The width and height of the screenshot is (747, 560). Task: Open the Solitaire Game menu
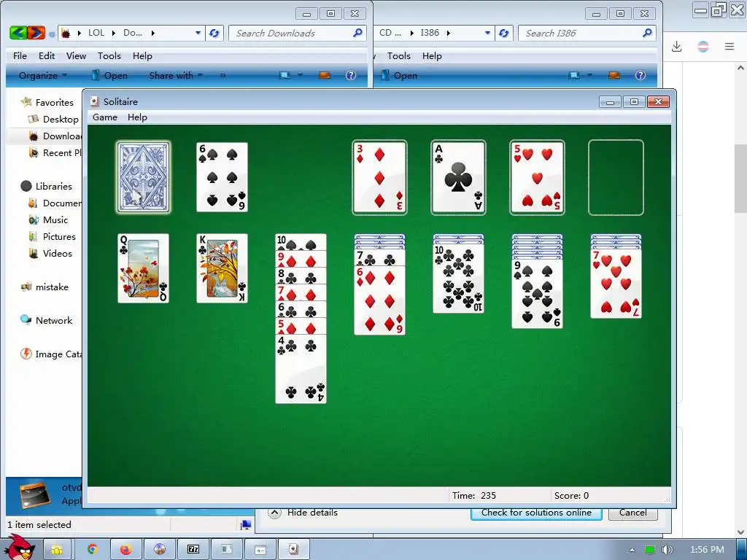click(105, 117)
